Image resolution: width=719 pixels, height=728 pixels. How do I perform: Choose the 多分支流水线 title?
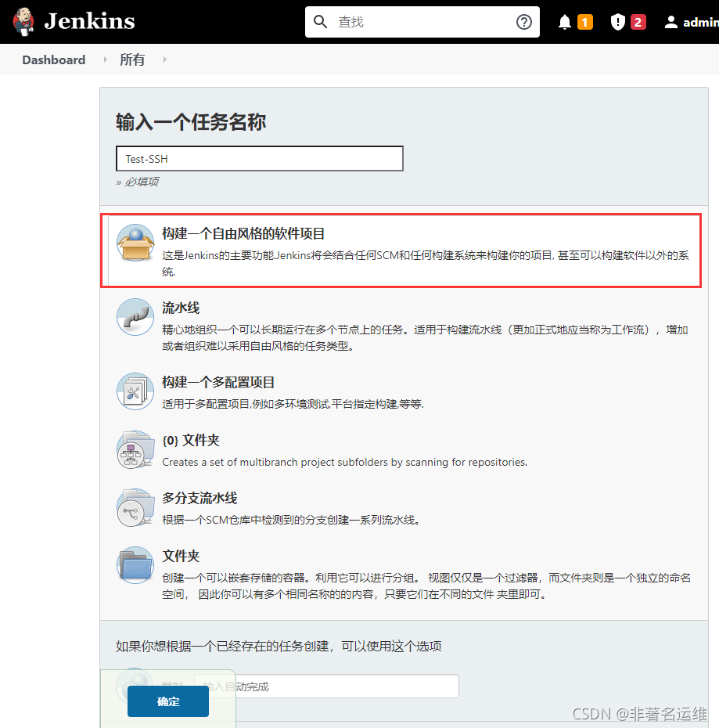tap(200, 498)
